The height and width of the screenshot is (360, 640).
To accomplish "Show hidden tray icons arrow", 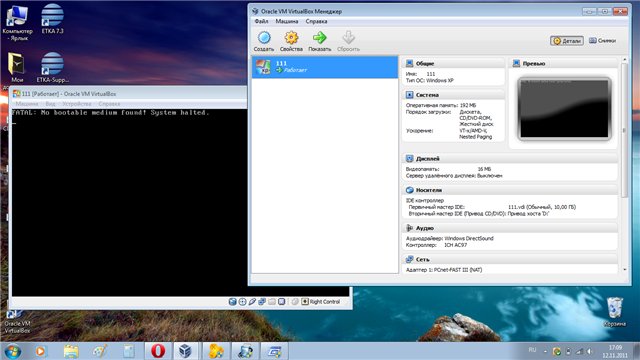I will [x=545, y=351].
